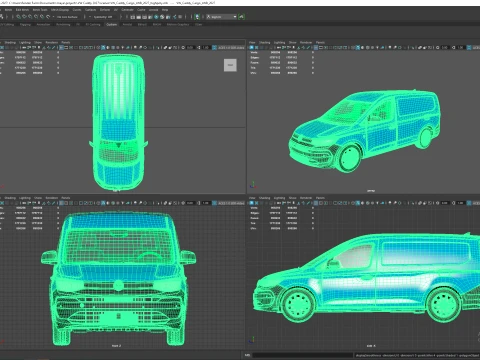Open Lighting menu in front view panel
Image resolution: width=480 pixels, height=360 pixels.
tap(25, 198)
